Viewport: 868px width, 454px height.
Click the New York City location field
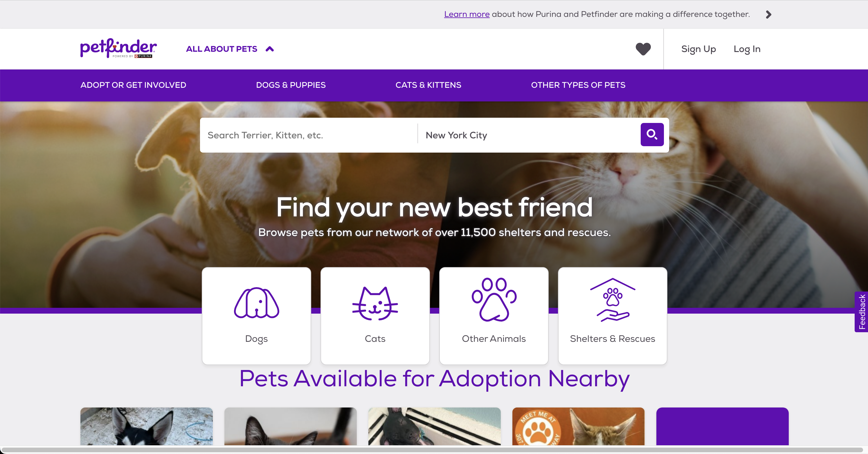[529, 135]
